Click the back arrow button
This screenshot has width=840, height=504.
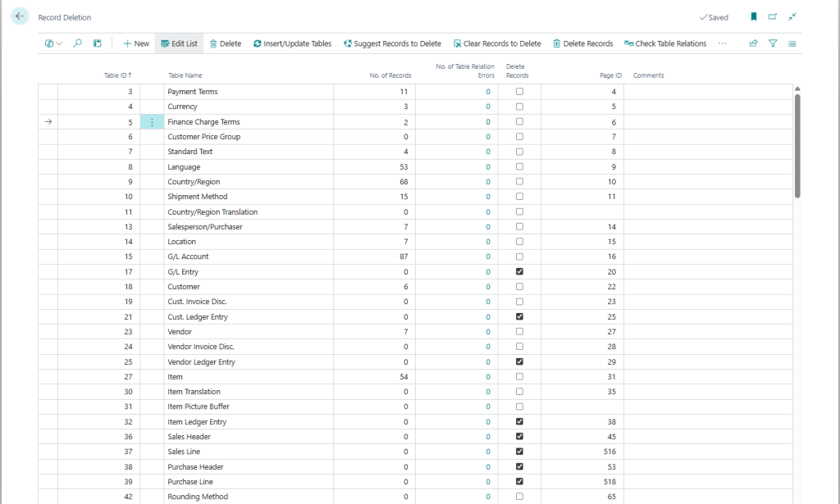click(20, 17)
